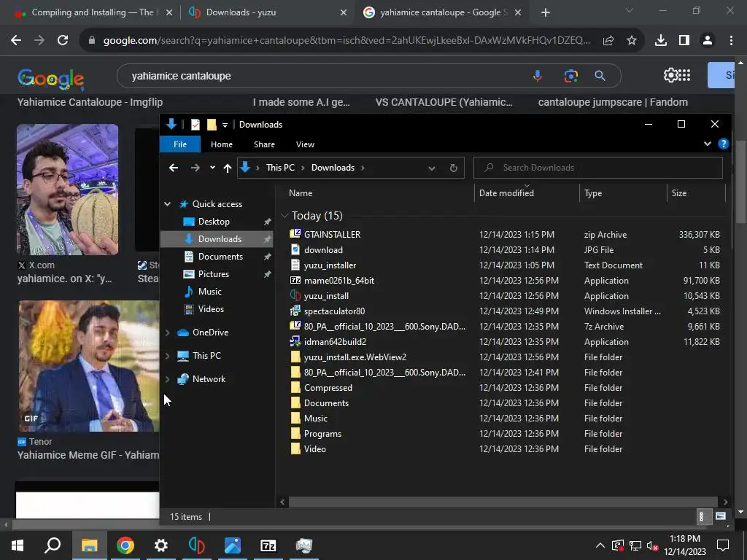This screenshot has height=560, width=747.
Task: Search by voice microphone icon
Action: [x=538, y=76]
